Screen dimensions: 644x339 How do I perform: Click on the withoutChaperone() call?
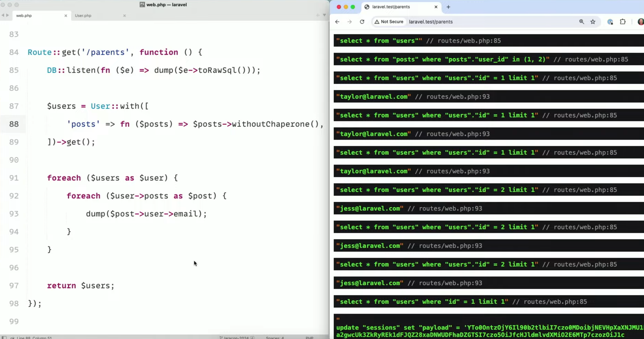coord(275,124)
